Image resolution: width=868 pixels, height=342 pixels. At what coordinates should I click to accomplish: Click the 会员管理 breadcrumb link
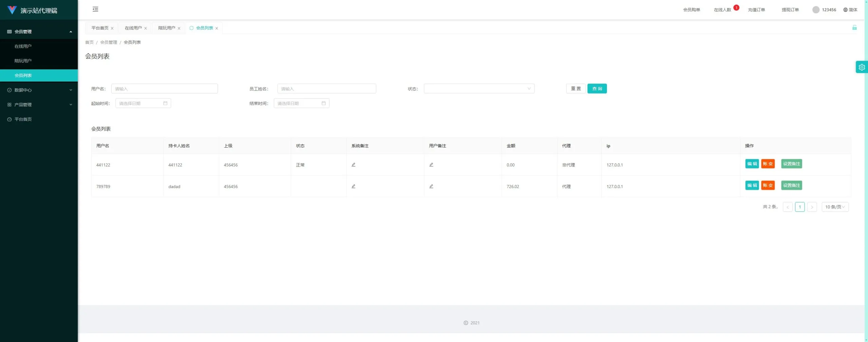pyautogui.click(x=108, y=42)
